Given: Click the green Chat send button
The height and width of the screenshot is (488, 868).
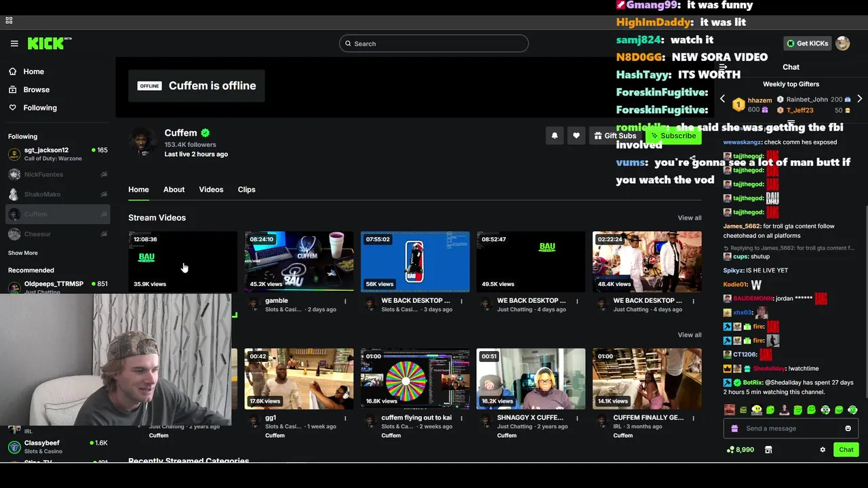Looking at the screenshot, I should pyautogui.click(x=846, y=449).
